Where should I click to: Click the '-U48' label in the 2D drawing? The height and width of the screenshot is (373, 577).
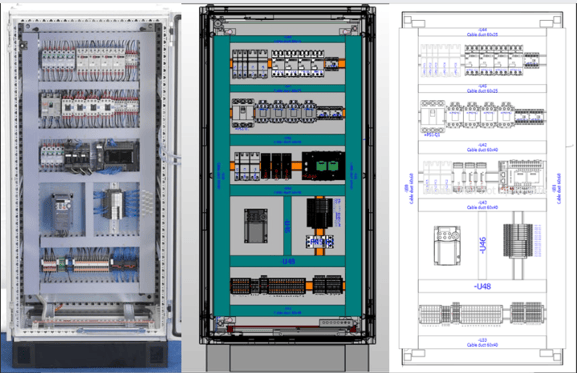click(x=482, y=286)
